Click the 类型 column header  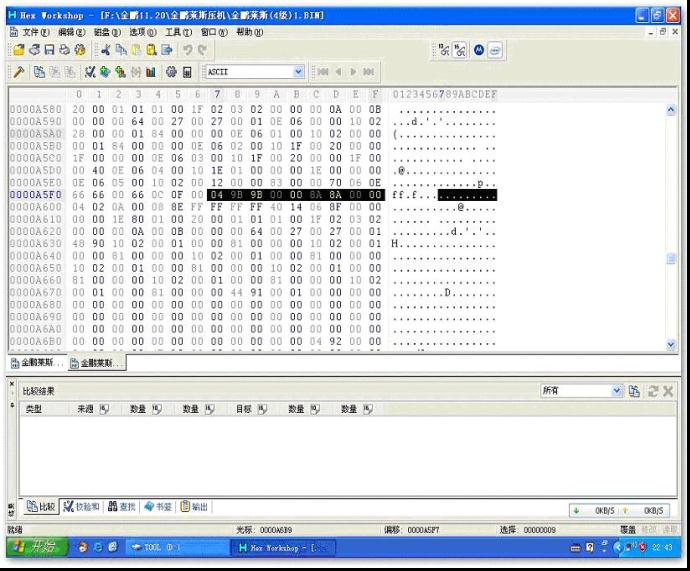(33, 409)
